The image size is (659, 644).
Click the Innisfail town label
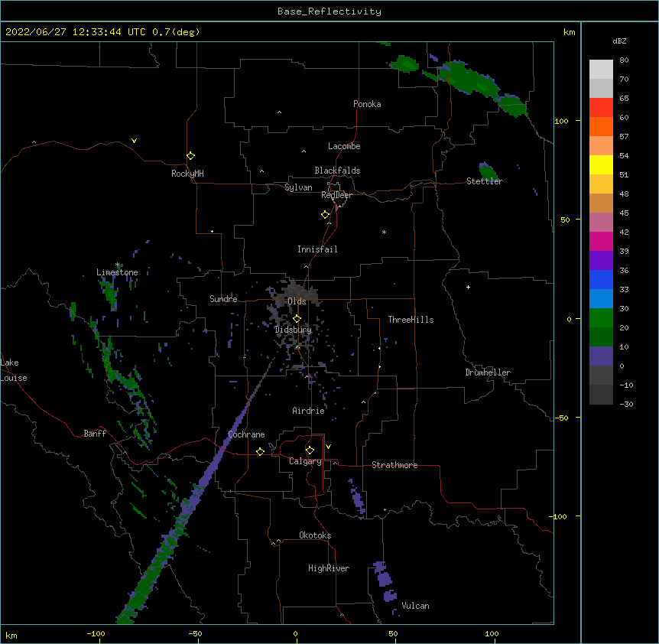coord(317,249)
